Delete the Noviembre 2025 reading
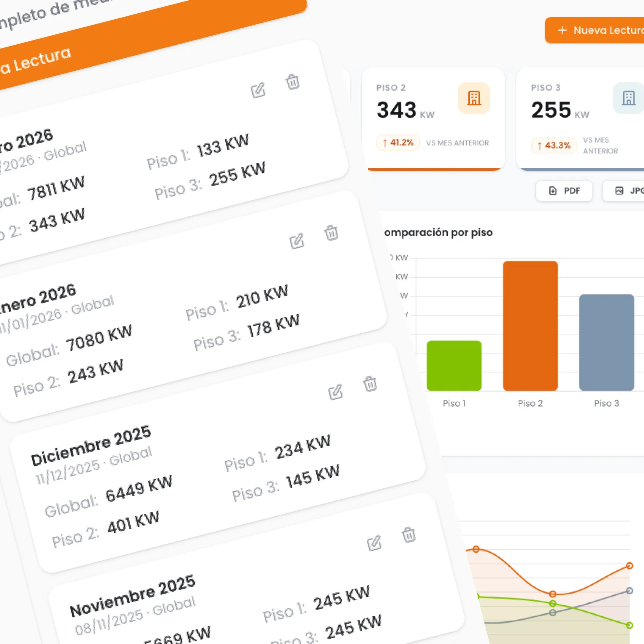Screen dimensions: 644x644 click(x=409, y=535)
